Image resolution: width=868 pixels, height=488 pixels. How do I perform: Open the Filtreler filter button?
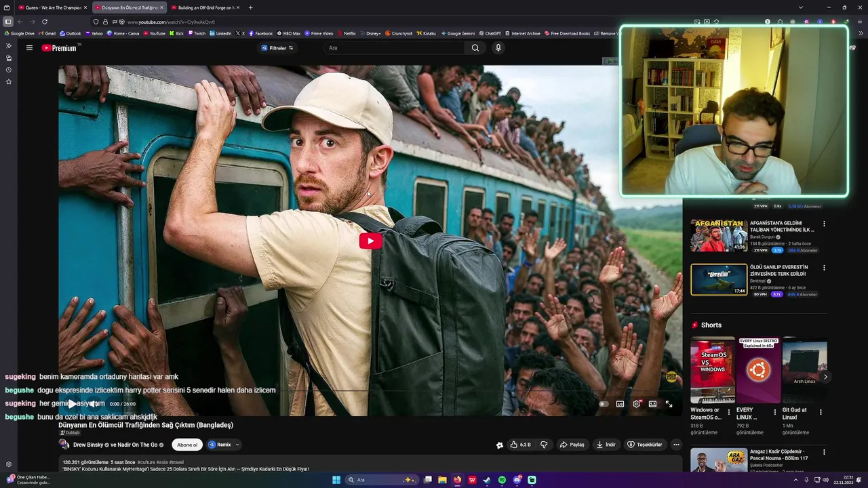277,48
